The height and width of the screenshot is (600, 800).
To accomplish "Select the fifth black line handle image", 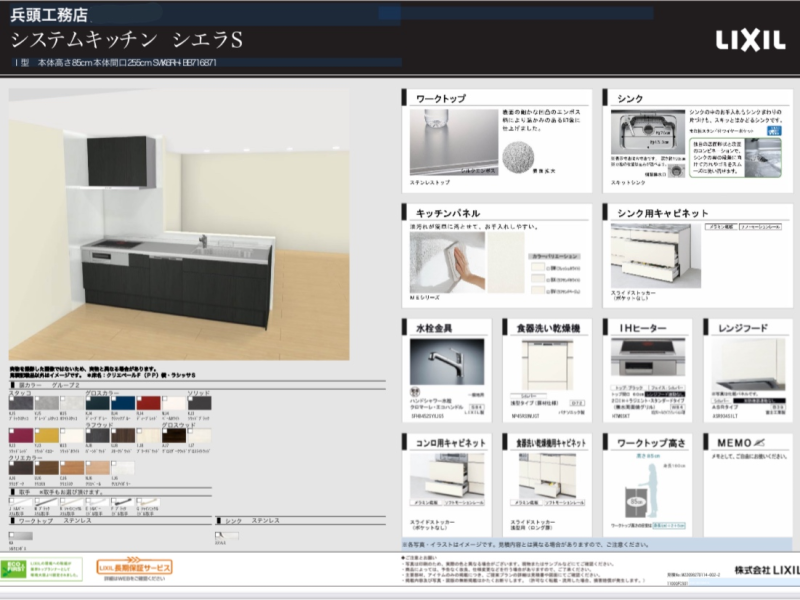I will point(122,503).
